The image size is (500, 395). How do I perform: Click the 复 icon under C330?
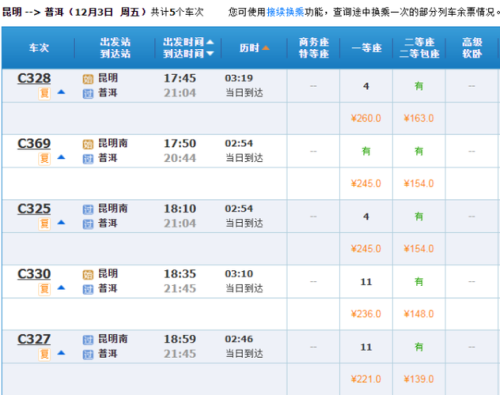click(x=44, y=289)
